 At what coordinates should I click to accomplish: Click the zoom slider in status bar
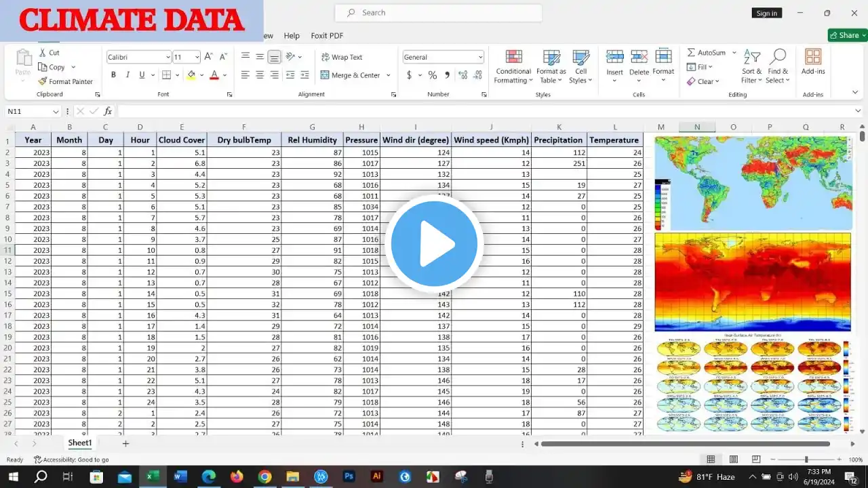coord(806,460)
